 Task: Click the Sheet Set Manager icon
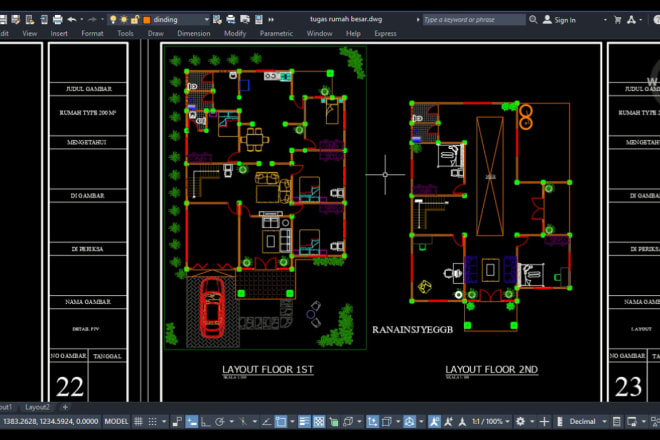pos(259,19)
